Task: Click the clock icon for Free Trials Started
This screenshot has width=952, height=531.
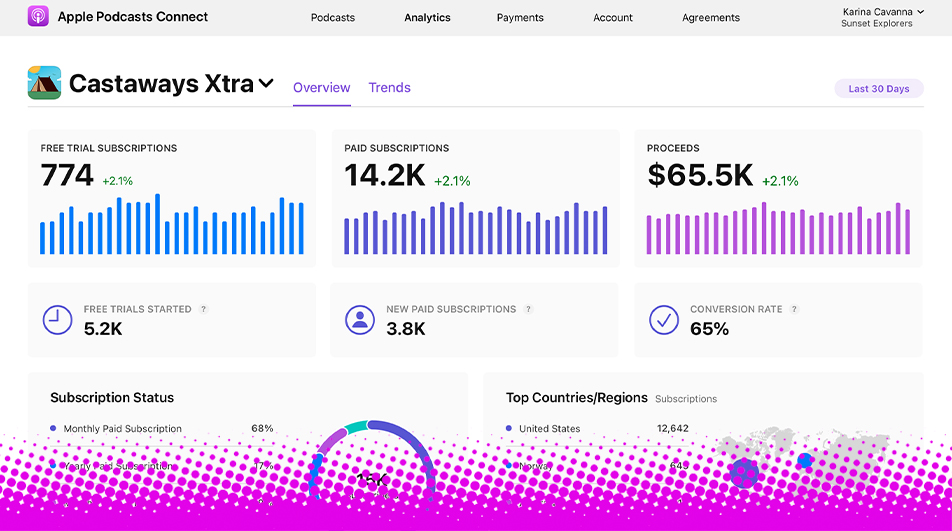Action: pyautogui.click(x=58, y=320)
